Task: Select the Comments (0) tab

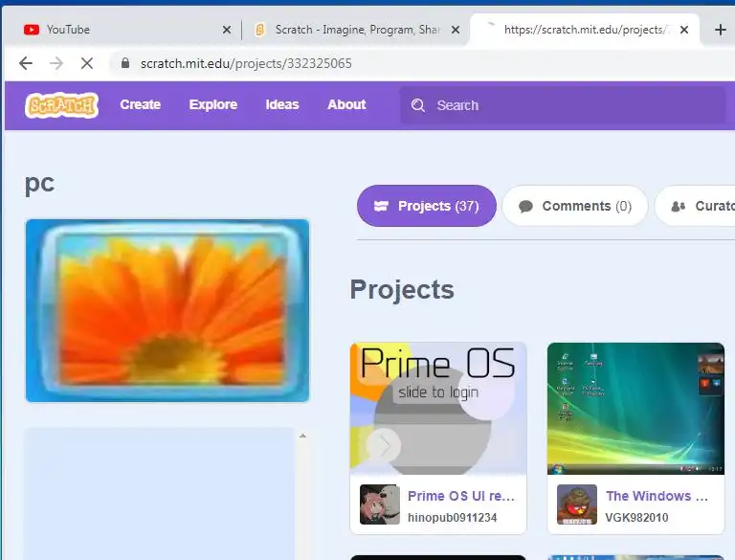Action: click(574, 206)
